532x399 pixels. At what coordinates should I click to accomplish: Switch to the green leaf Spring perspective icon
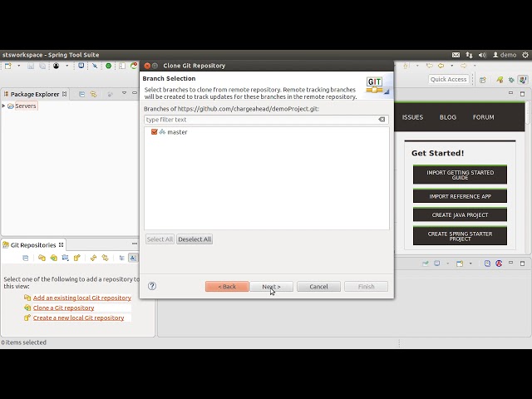click(500, 80)
